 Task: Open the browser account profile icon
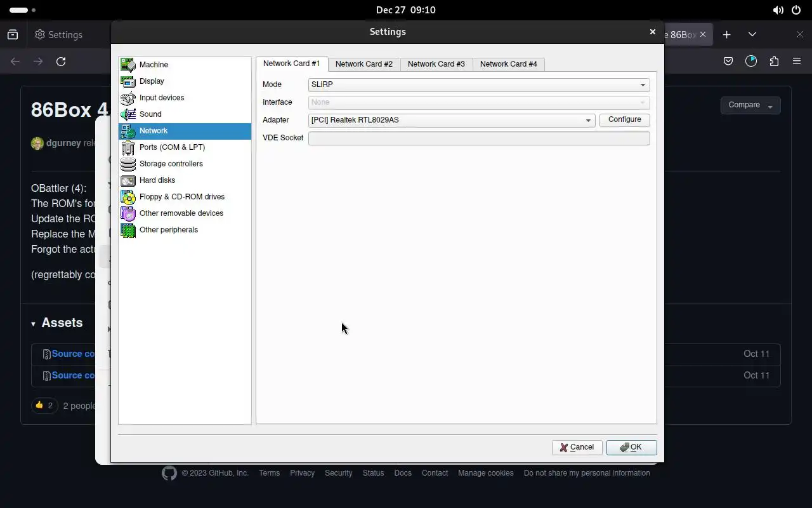751,62
